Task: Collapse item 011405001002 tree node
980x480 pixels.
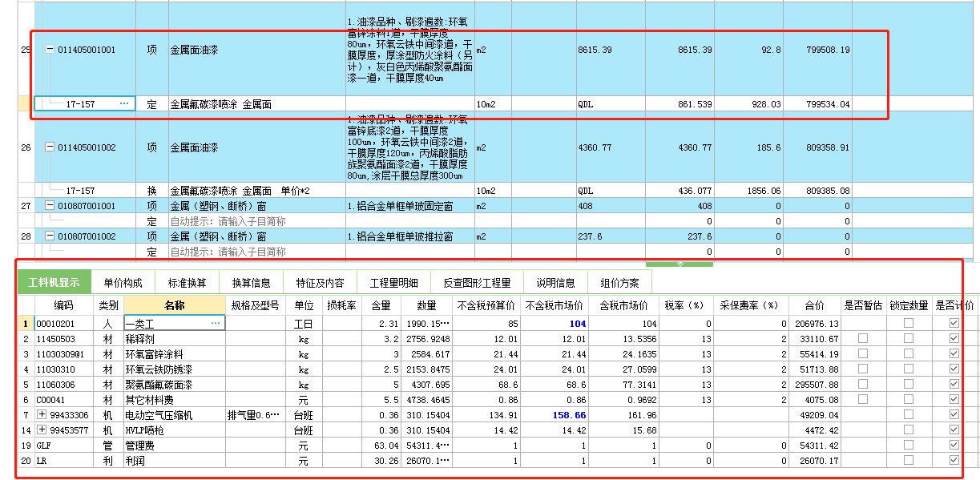Action: [x=50, y=147]
